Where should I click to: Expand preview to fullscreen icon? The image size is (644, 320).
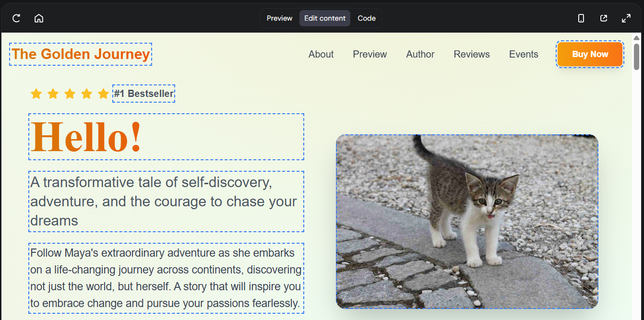pyautogui.click(x=626, y=18)
